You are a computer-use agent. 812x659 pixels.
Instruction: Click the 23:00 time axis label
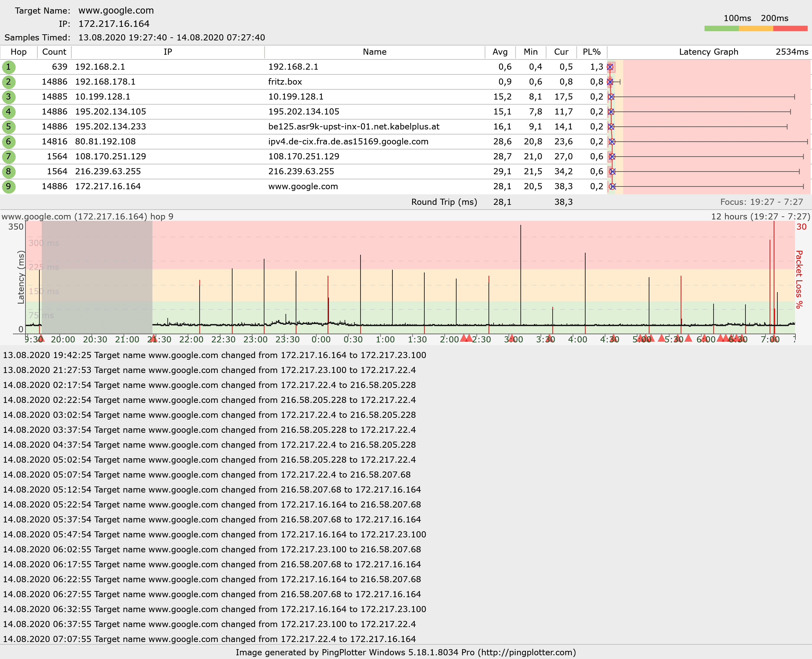255,340
